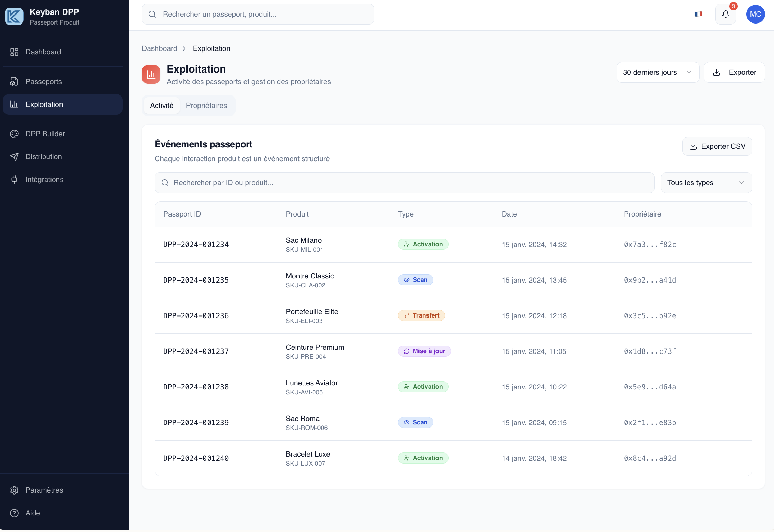This screenshot has width=774, height=532.
Task: Click the Exploitation breadcrumb item
Action: coord(212,48)
